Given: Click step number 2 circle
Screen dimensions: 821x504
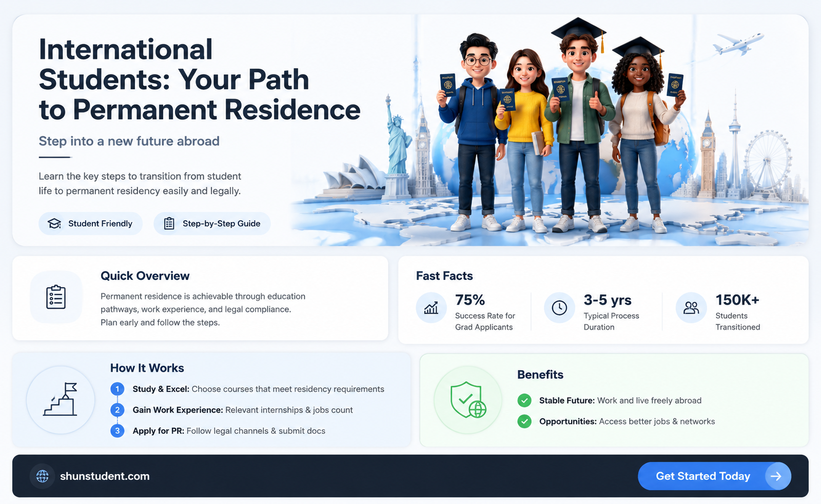Looking at the screenshot, I should 118,410.
